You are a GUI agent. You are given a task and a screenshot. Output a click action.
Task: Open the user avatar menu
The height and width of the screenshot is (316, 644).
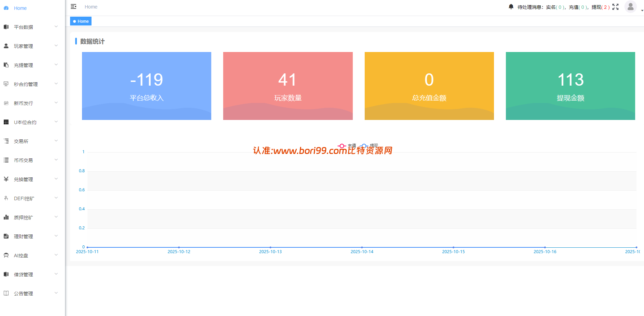(630, 7)
